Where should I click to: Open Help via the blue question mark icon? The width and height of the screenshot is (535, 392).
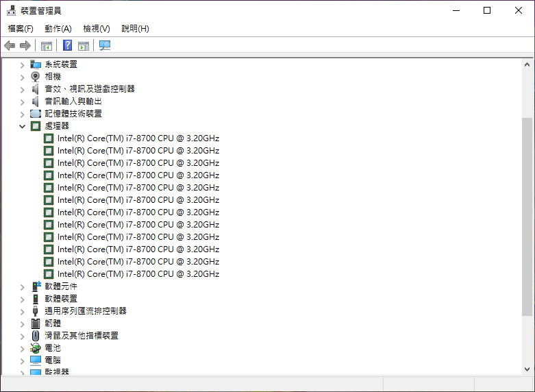(68, 45)
